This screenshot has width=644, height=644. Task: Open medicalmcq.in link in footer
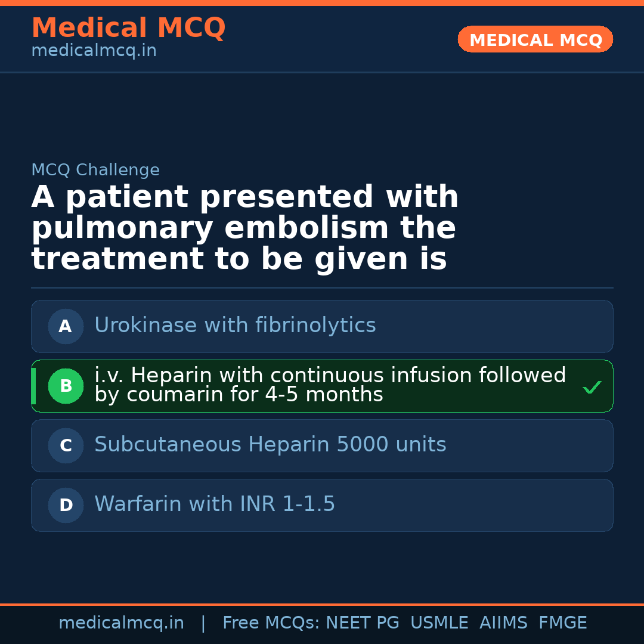point(121,623)
